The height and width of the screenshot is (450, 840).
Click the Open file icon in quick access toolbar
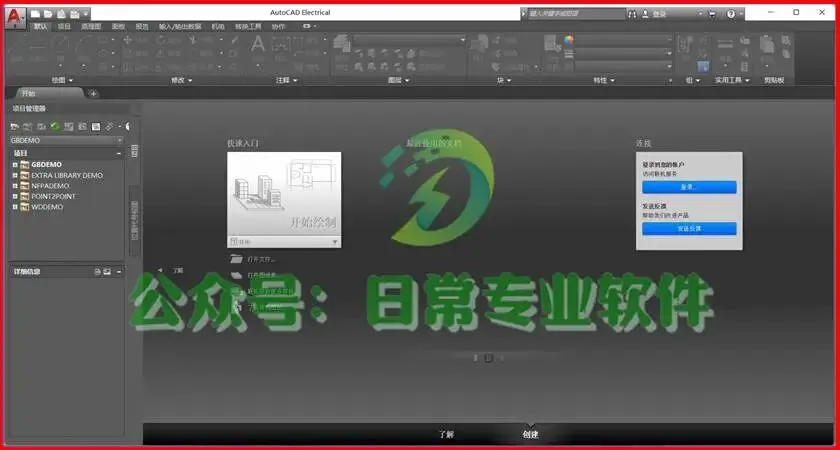pos(48,14)
